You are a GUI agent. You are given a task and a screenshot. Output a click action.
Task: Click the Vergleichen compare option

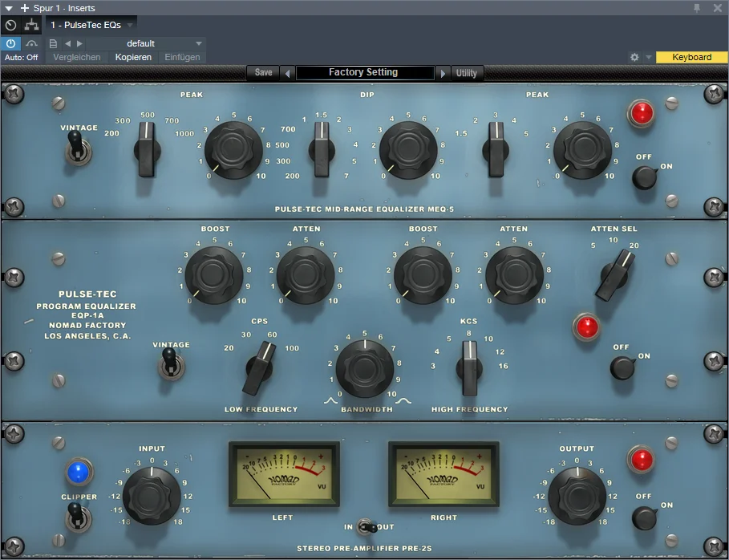[77, 57]
